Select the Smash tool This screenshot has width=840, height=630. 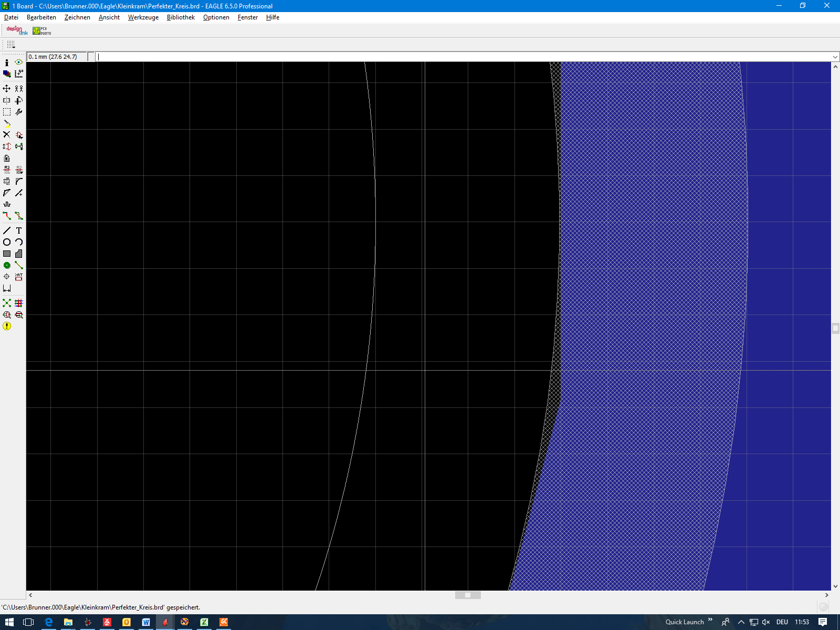pyautogui.click(x=7, y=181)
